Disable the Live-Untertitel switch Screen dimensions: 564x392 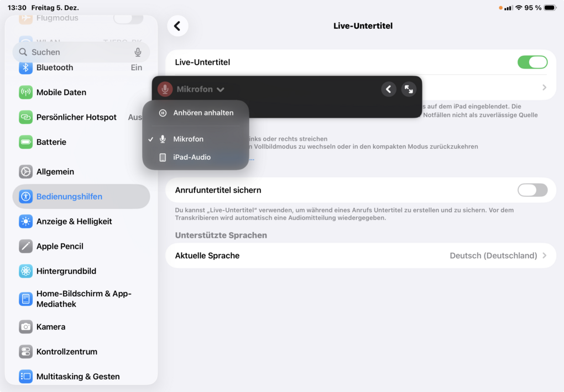tap(532, 62)
